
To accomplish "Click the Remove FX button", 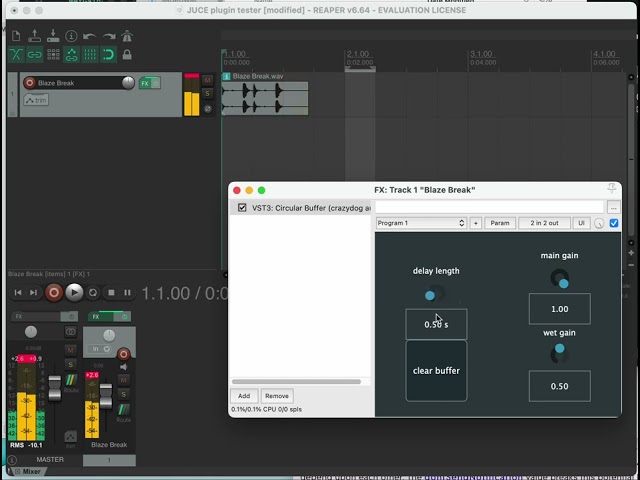I will pos(277,396).
